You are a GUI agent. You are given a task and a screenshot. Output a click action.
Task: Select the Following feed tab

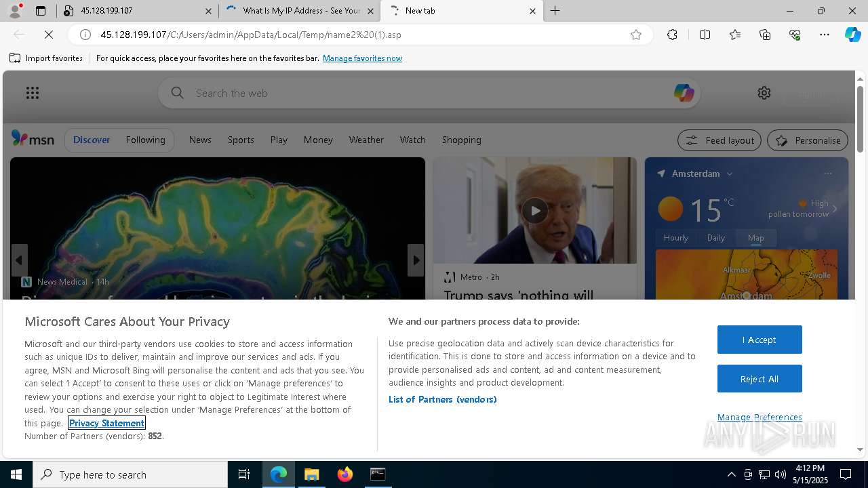coord(145,140)
